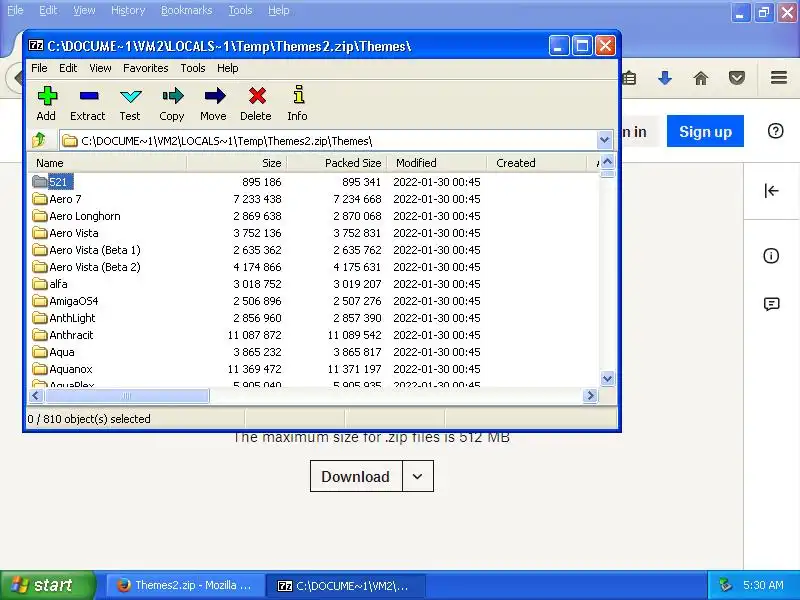This screenshot has height=600, width=800.
Task: Click the horizontal scrollbar left arrow
Action: coord(35,395)
